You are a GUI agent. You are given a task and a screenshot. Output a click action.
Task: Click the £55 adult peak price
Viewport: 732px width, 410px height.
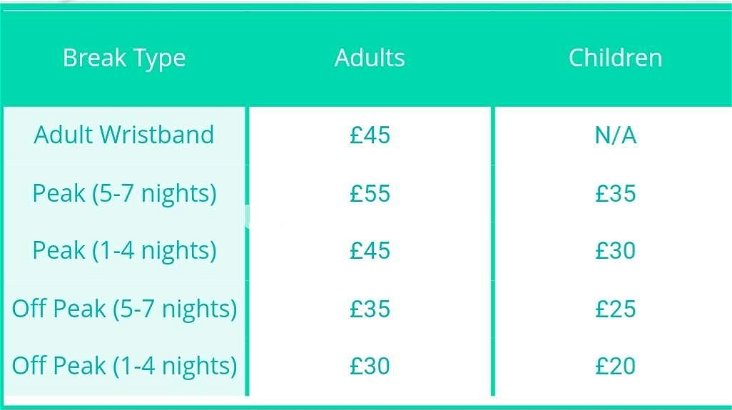370,193
